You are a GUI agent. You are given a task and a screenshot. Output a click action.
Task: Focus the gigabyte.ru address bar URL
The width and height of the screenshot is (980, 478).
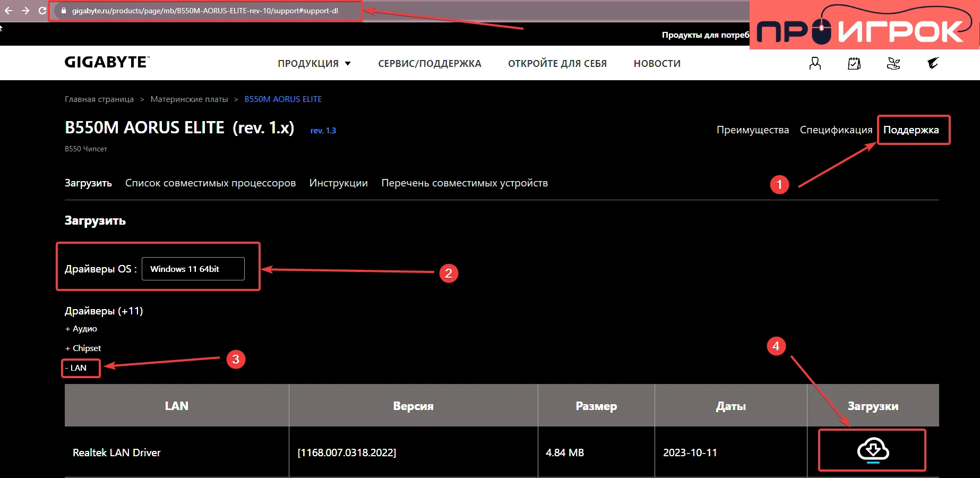(205, 11)
